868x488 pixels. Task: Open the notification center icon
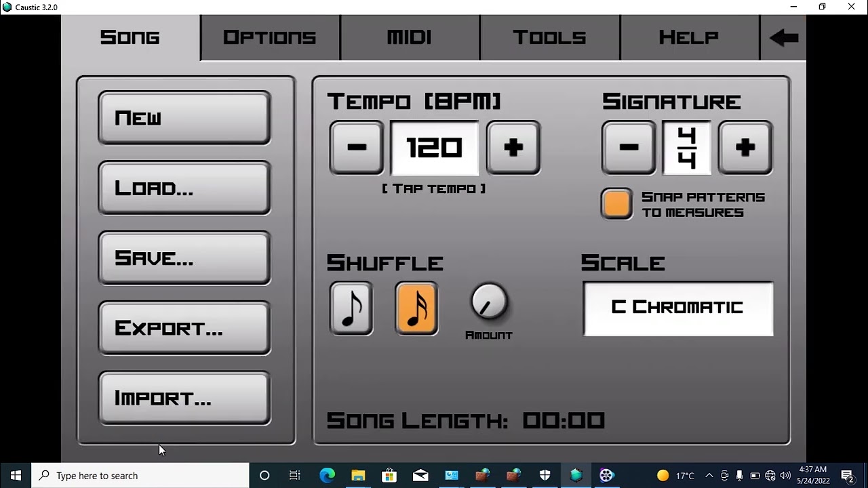pyautogui.click(x=847, y=475)
